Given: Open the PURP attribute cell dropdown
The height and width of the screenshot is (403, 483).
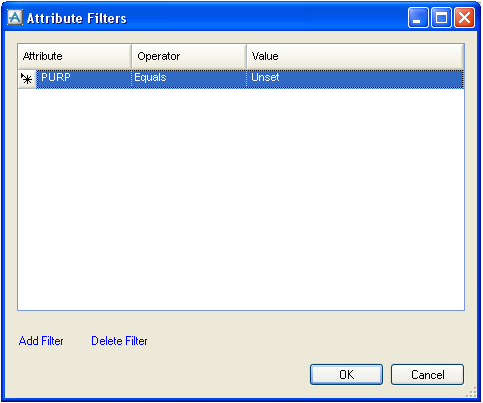Looking at the screenshot, I should pos(84,79).
